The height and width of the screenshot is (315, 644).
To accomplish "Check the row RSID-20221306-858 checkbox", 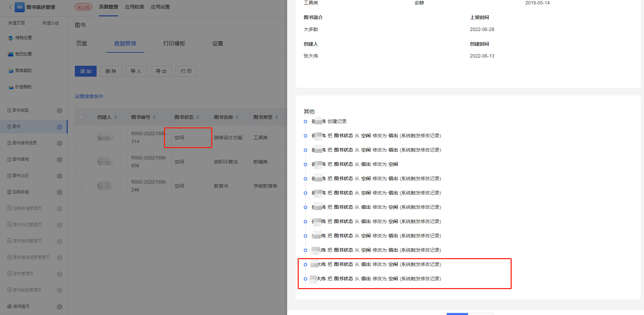I will pos(81,162).
